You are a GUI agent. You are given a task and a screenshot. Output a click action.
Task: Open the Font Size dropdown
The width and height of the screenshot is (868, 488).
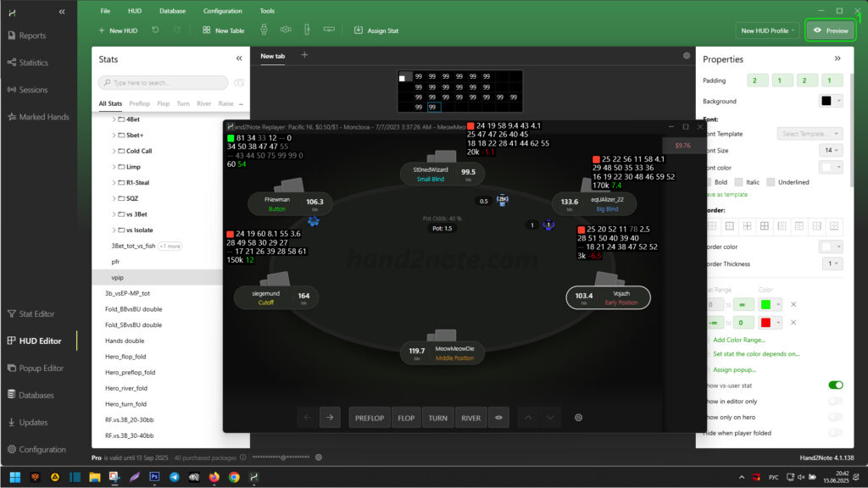831,151
